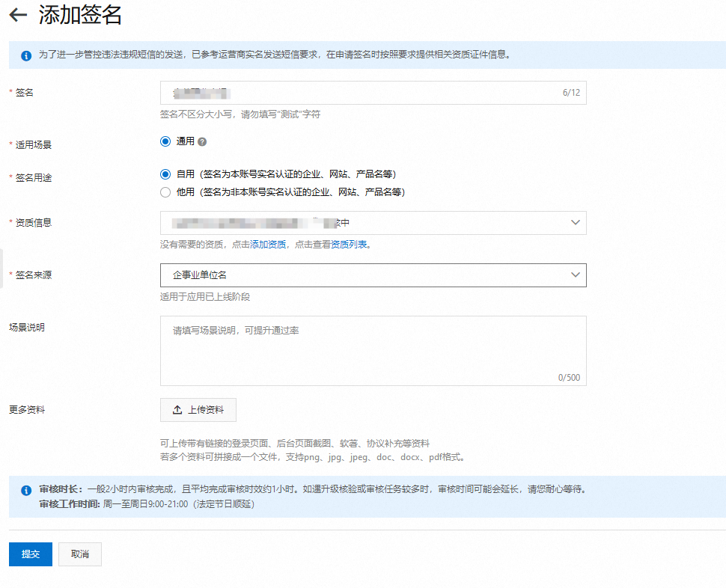Screen dimensions: 726x588
Task: Open the 资质列表 link
Action: pos(349,245)
